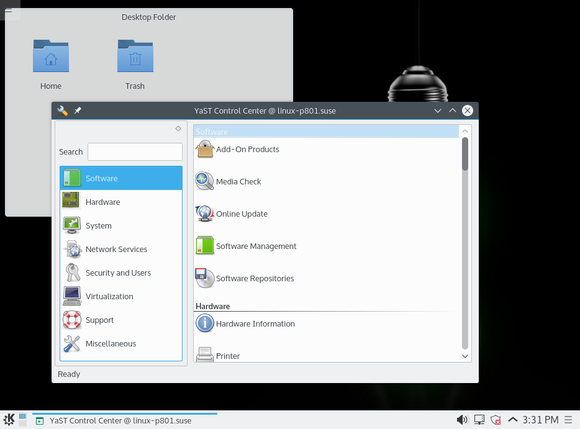This screenshot has width=580, height=429.
Task: Open the panel settings hamburger icon
Action: [x=568, y=420]
